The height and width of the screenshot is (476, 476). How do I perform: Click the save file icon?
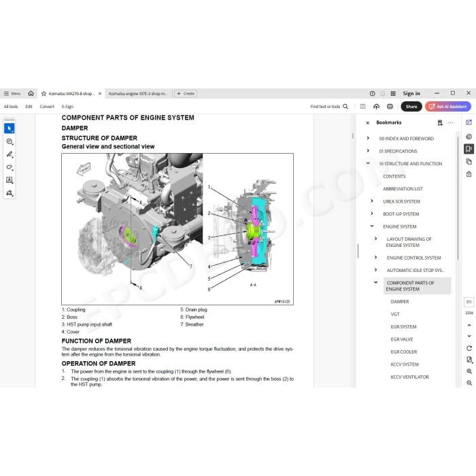(362, 107)
